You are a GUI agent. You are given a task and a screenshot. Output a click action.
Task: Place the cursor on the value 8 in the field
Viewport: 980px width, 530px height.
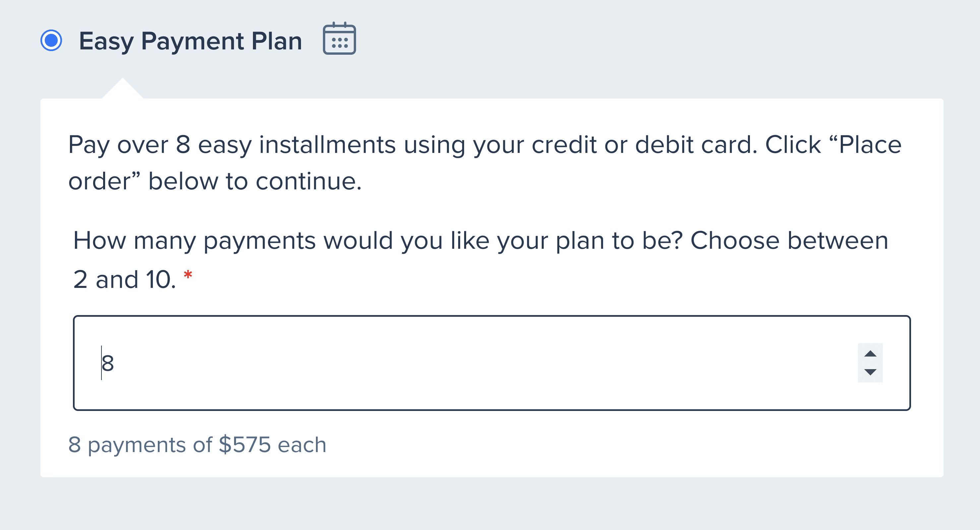click(x=108, y=364)
